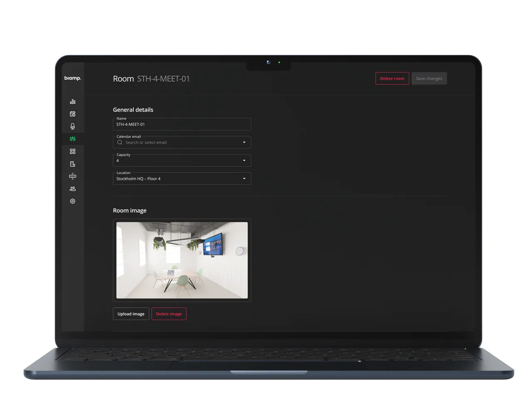Click the 'Room image' heading
Screen dimensions: 532x399
click(130, 210)
